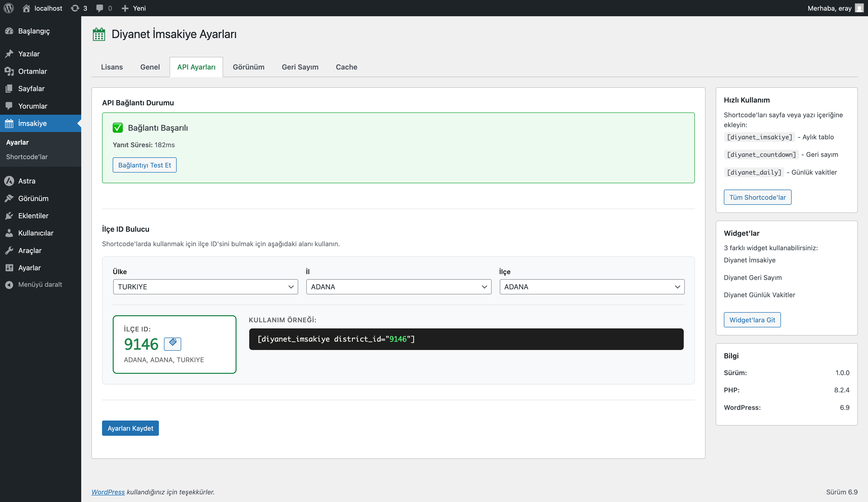Open Ayarlar submenu under İmsakiye

18,142
